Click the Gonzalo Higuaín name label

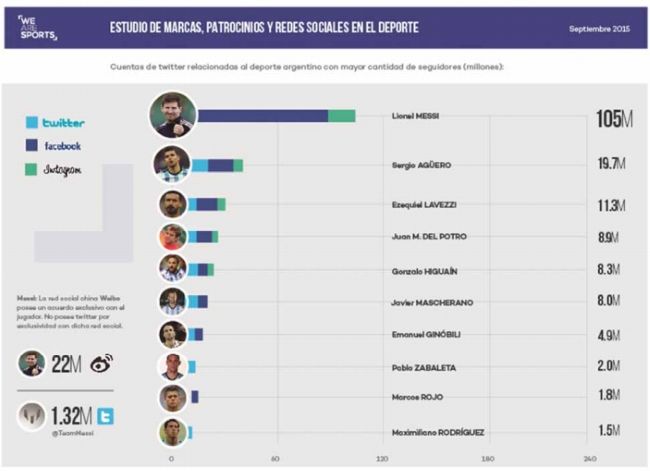pyautogui.click(x=424, y=270)
